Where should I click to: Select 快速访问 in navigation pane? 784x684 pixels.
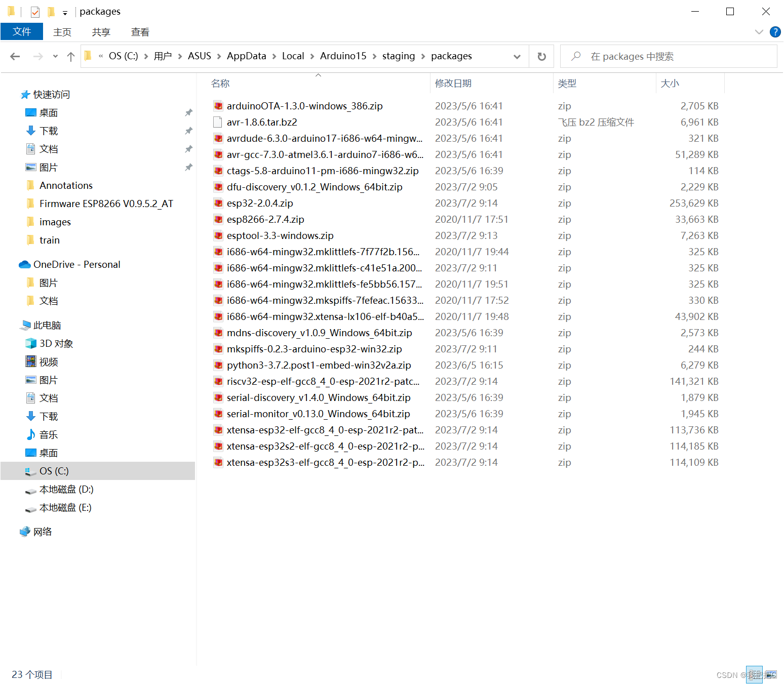pos(52,94)
